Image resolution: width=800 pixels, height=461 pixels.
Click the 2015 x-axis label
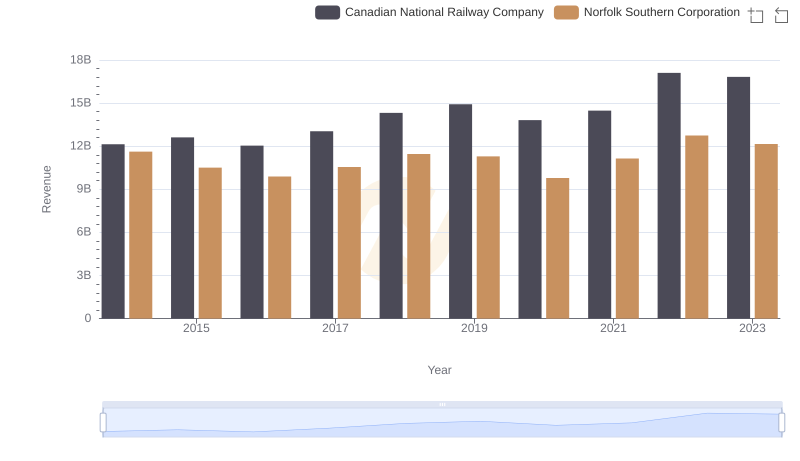click(x=196, y=328)
